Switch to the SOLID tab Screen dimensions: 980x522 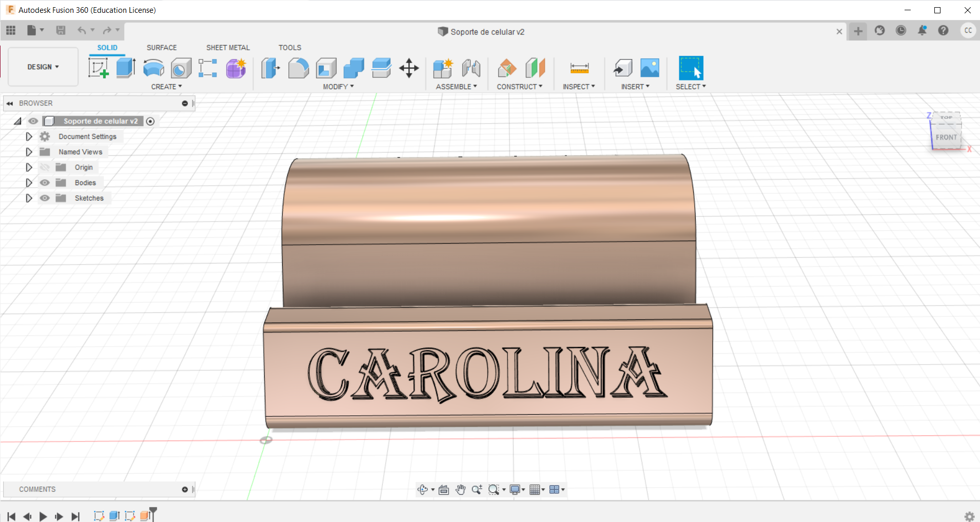(107, 48)
